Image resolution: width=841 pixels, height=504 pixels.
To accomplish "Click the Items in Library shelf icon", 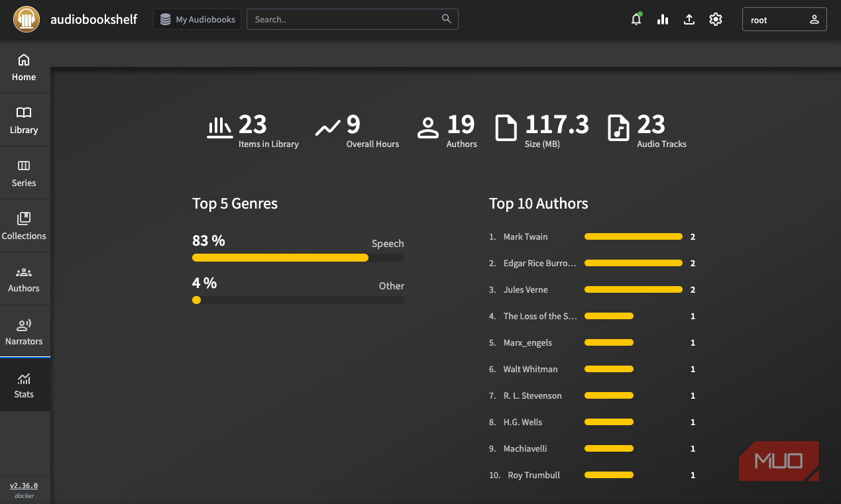I will click(220, 128).
